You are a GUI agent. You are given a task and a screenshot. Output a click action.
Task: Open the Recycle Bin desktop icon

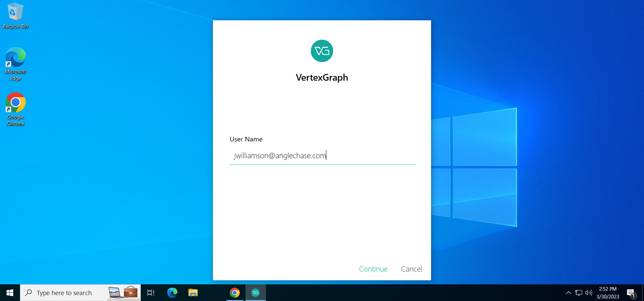pos(15,16)
